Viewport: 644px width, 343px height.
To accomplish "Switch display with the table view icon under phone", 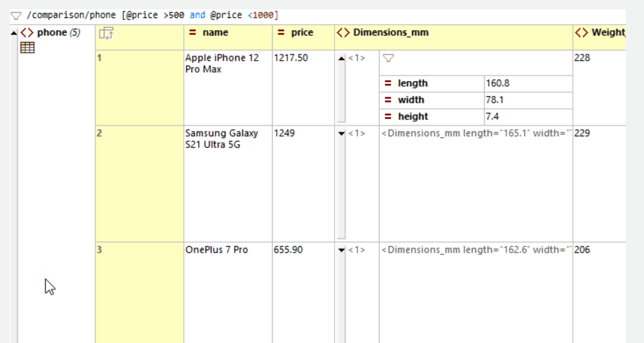I will pos(27,48).
